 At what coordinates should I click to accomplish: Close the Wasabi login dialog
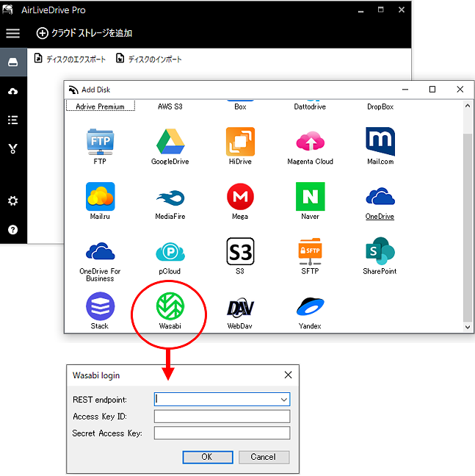coord(288,375)
